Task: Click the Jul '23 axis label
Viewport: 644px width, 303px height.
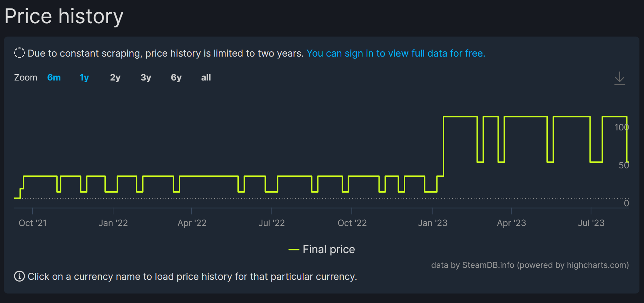Action: (591, 223)
